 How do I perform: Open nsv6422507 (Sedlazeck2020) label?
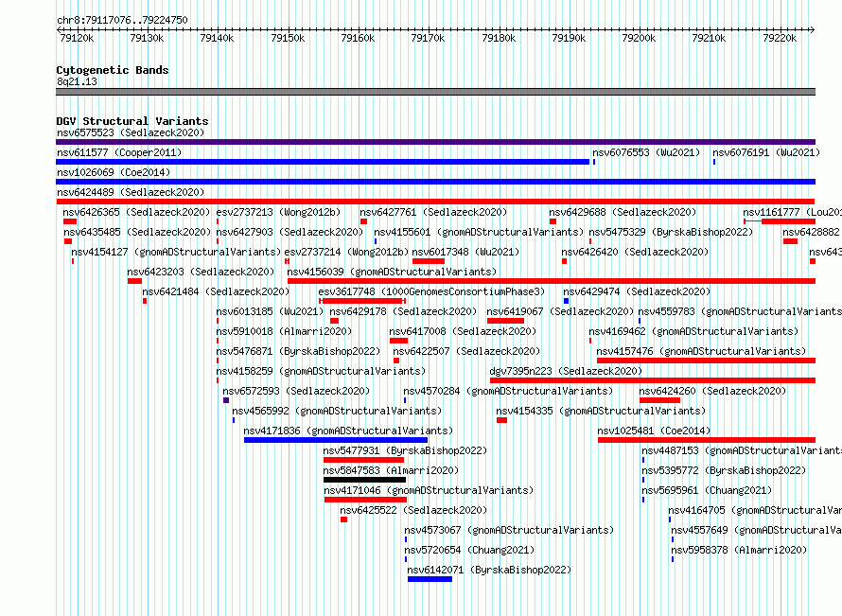[466, 351]
